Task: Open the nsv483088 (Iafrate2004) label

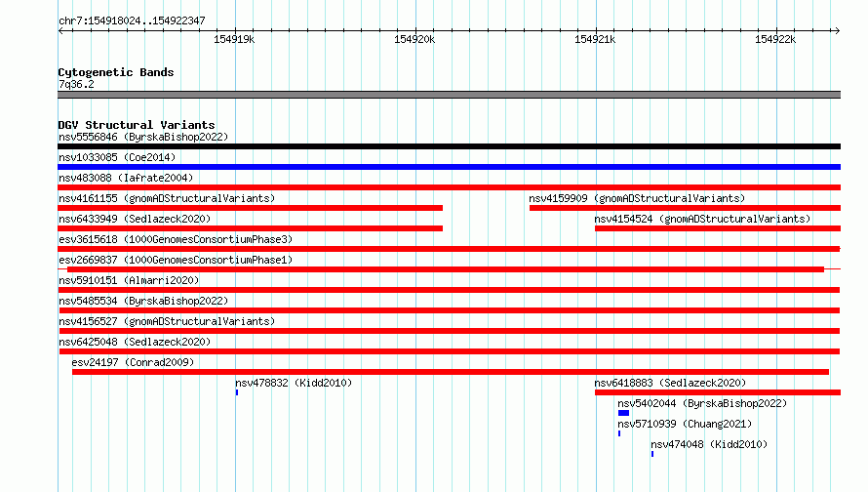Action: 126,178
